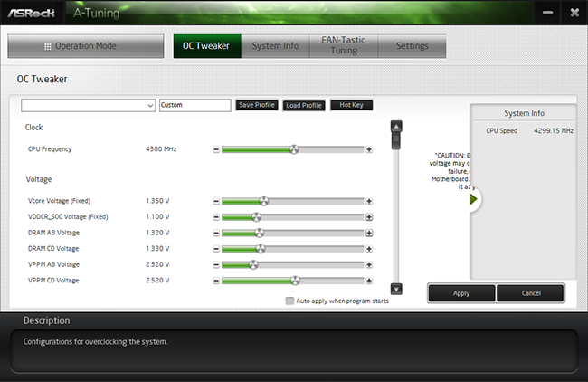Click the settings list scrollbar thumb

point(396,140)
